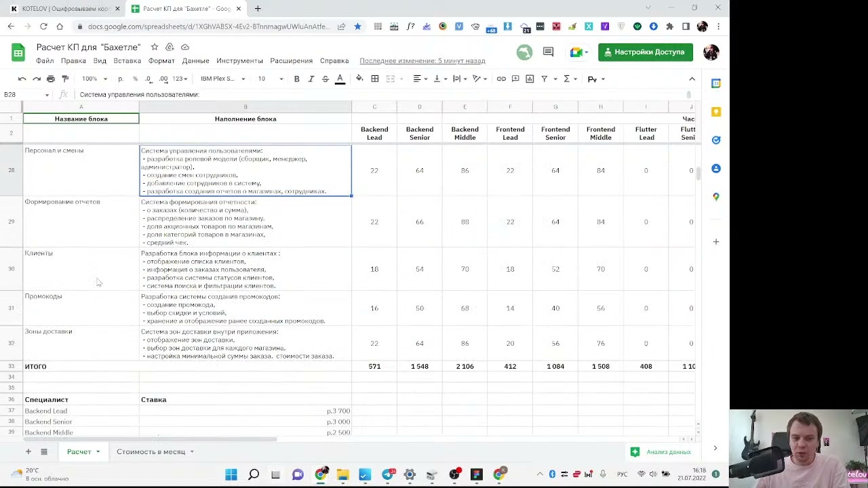Image resolution: width=868 pixels, height=488 pixels.
Task: Open the Данные menu
Action: 195,60
